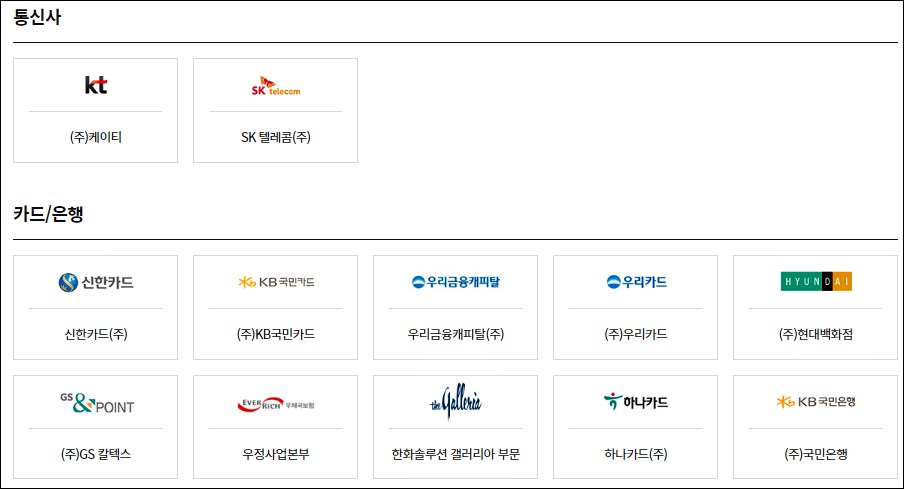Viewport: 904px width, 489px height.
Task: Open (주)GS 칼텍스 label
Action: tap(96, 454)
